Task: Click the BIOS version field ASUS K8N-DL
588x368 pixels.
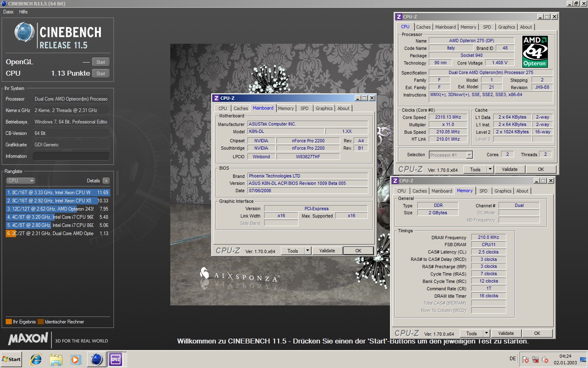Action: pyautogui.click(x=307, y=184)
